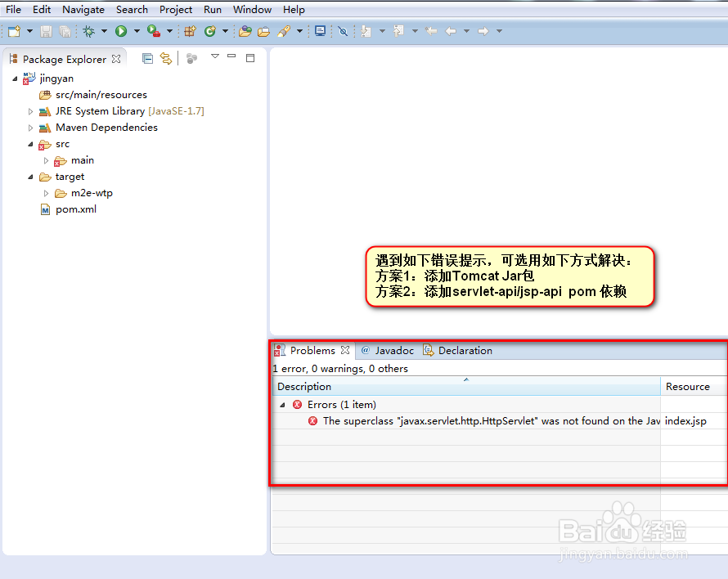
Task: Collapse the target folder node
Action: tap(30, 177)
